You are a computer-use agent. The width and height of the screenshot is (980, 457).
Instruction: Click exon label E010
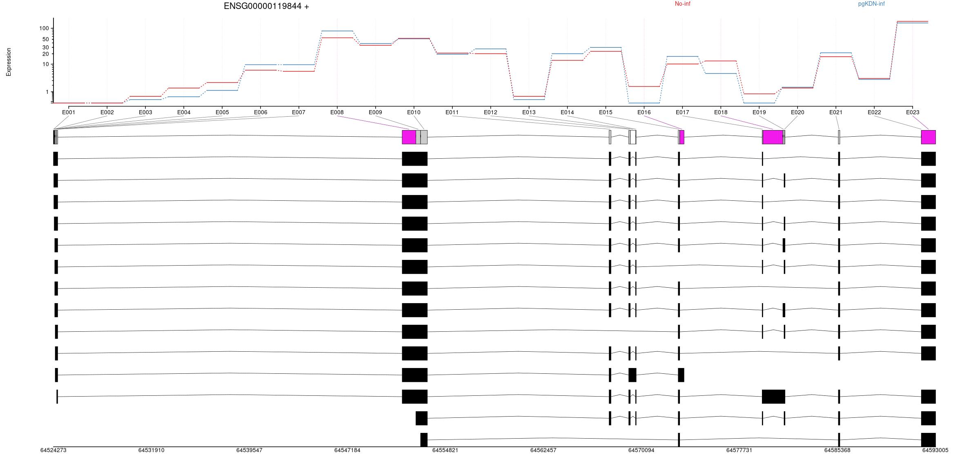click(414, 112)
